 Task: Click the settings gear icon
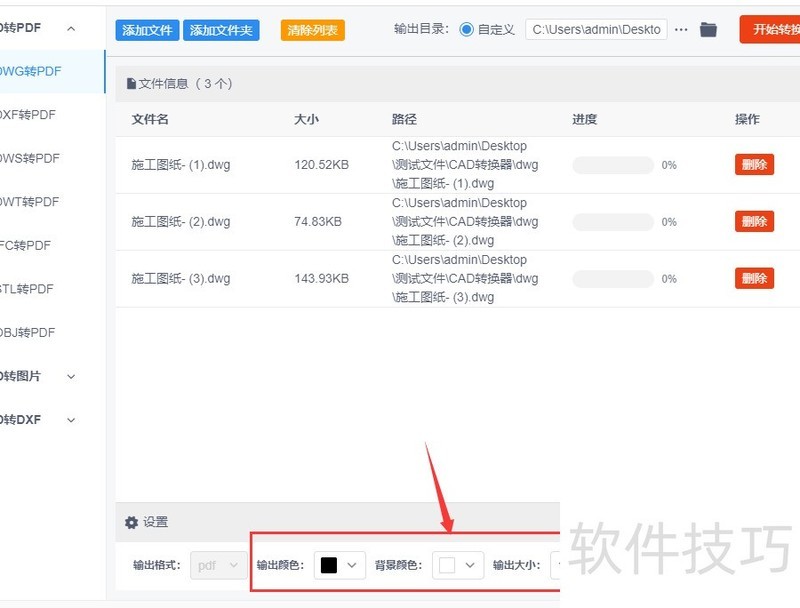(131, 522)
